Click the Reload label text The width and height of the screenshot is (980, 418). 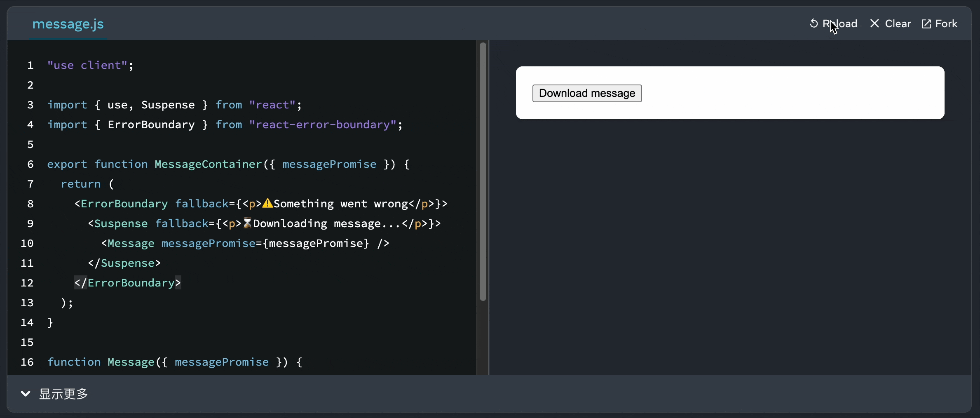point(840,23)
